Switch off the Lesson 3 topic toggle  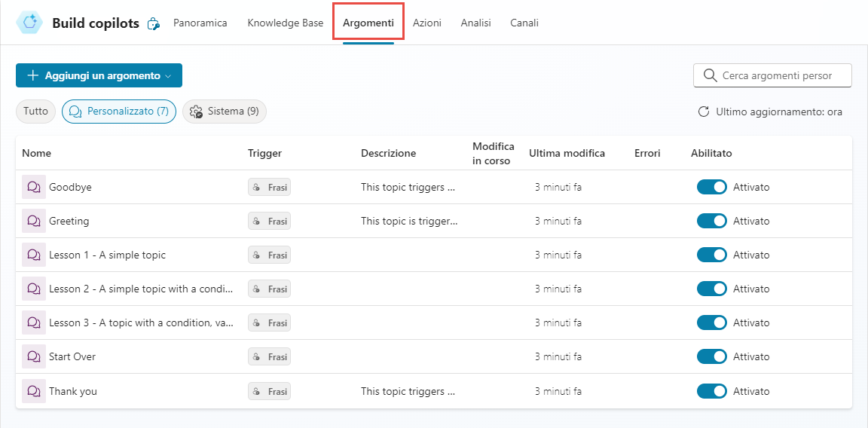point(711,323)
